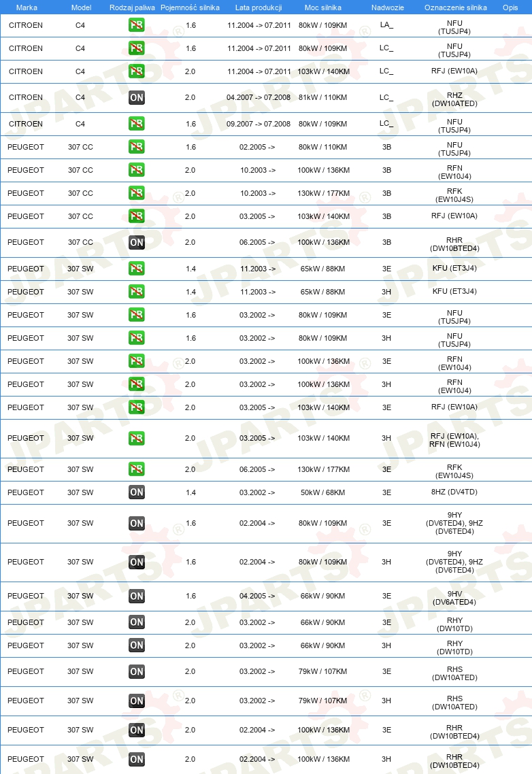
Task: Select KFU (ET3J4) engine code in 3E row
Action: [454, 269]
